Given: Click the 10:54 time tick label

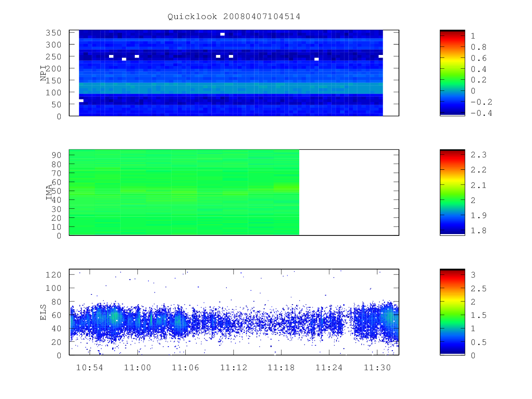Looking at the screenshot, I should point(90,368).
